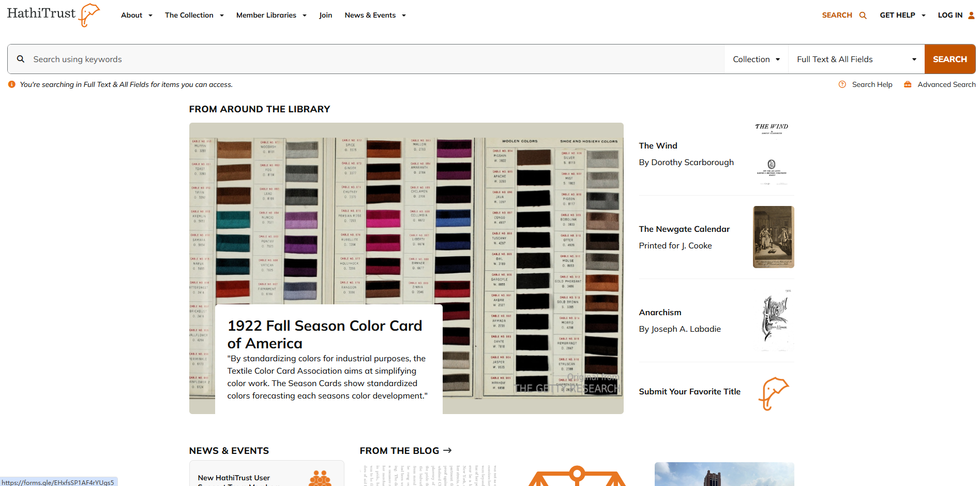Click Submit Your Favorite Title
The height and width of the screenshot is (486, 980).
point(689,391)
